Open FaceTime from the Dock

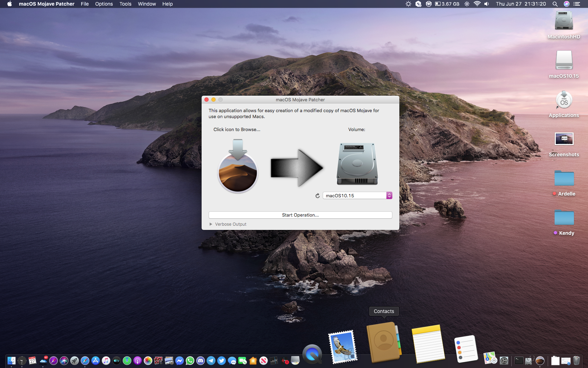(243, 360)
